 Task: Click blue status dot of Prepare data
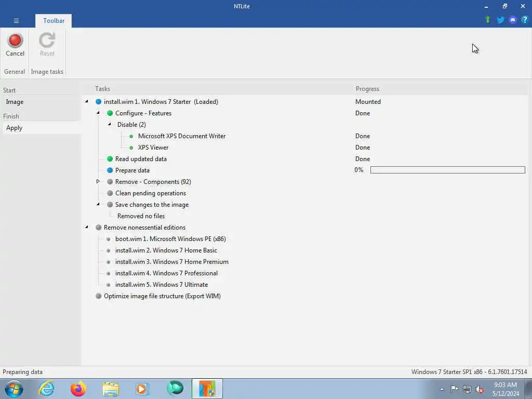[110, 170]
